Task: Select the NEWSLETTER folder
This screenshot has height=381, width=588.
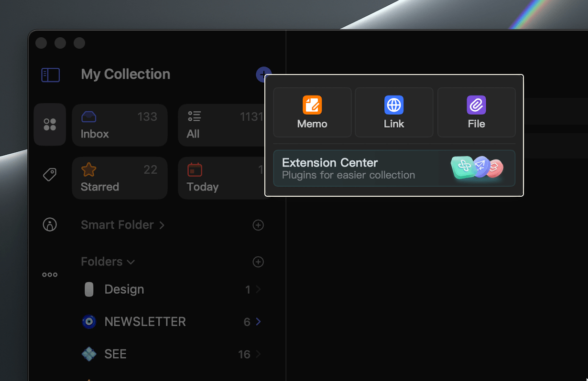Action: click(x=171, y=322)
